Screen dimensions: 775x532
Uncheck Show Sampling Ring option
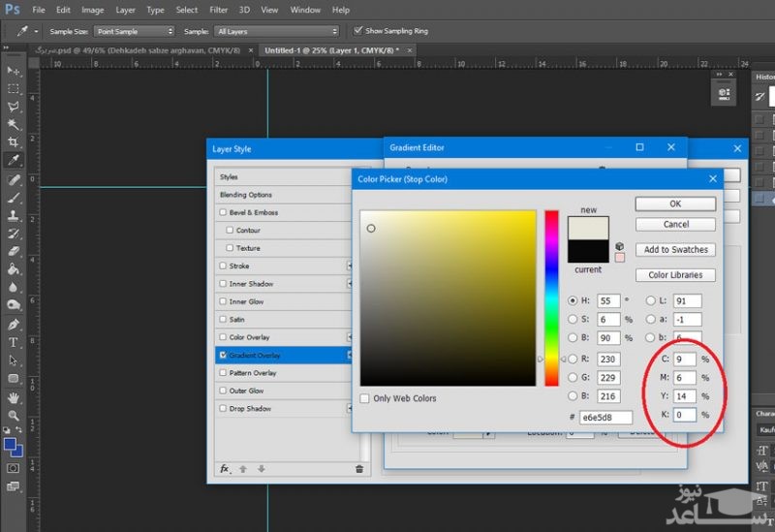click(359, 31)
